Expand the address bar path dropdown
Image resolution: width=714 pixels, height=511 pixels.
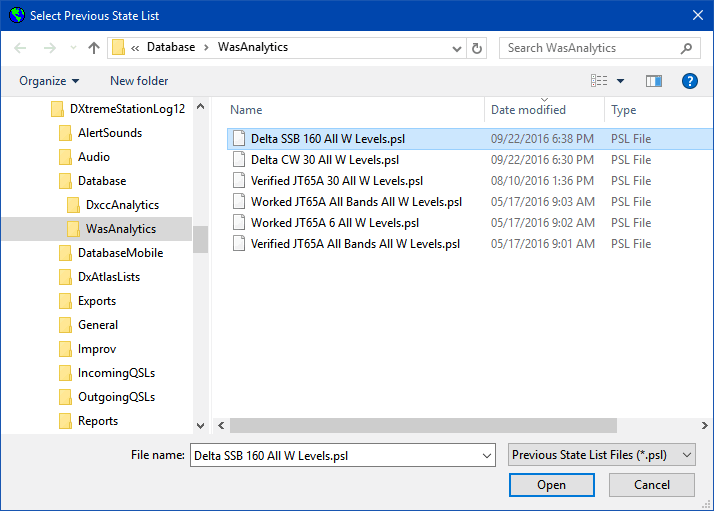point(456,48)
